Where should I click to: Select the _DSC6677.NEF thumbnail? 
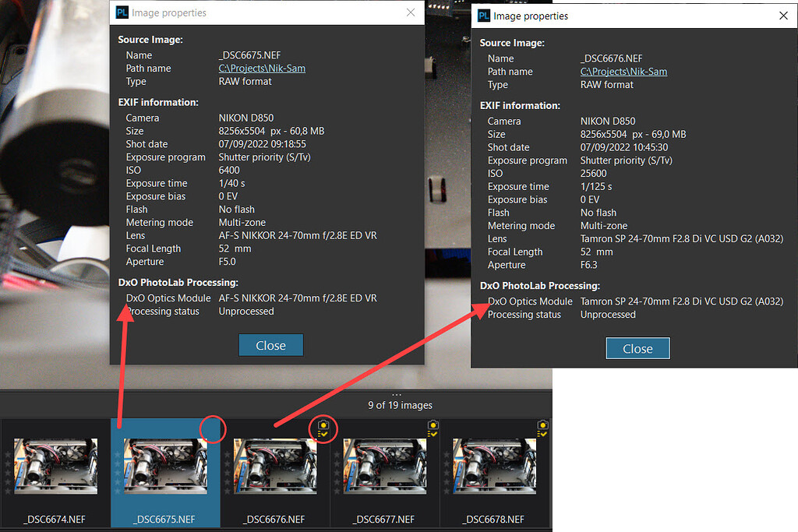pos(385,467)
